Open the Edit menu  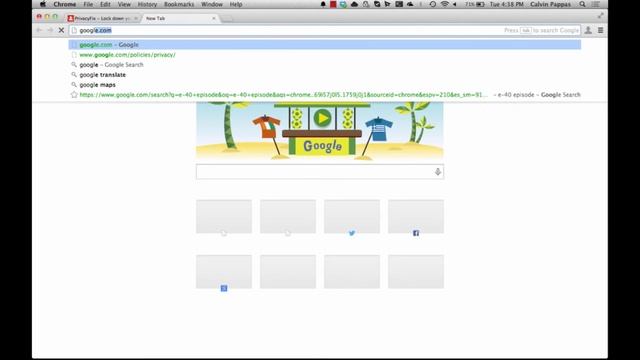point(105,4)
